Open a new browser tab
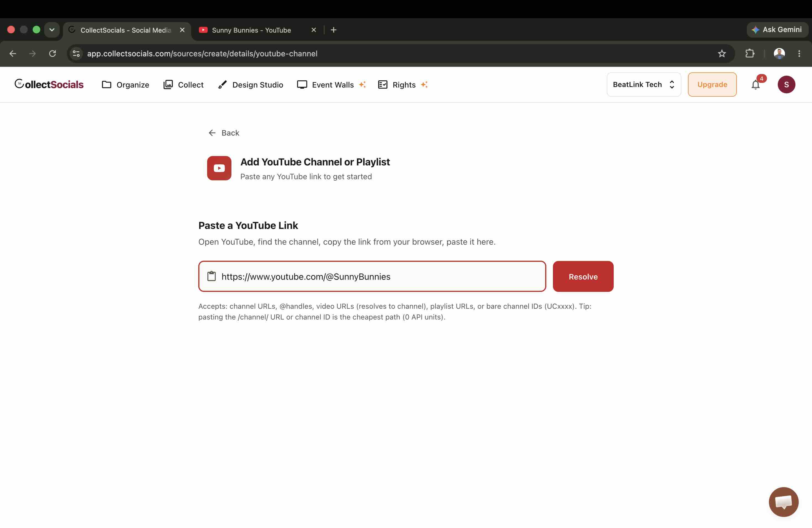 click(x=333, y=30)
